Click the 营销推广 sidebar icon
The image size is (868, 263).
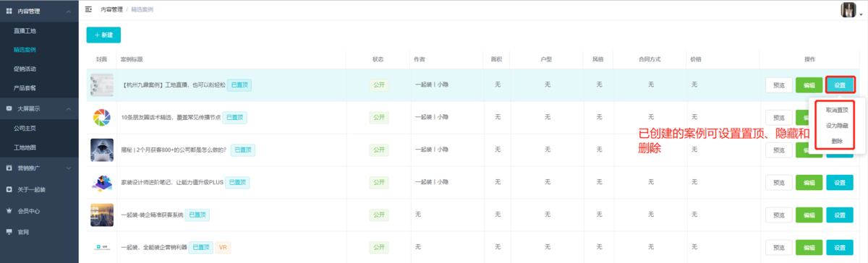[x=9, y=168]
